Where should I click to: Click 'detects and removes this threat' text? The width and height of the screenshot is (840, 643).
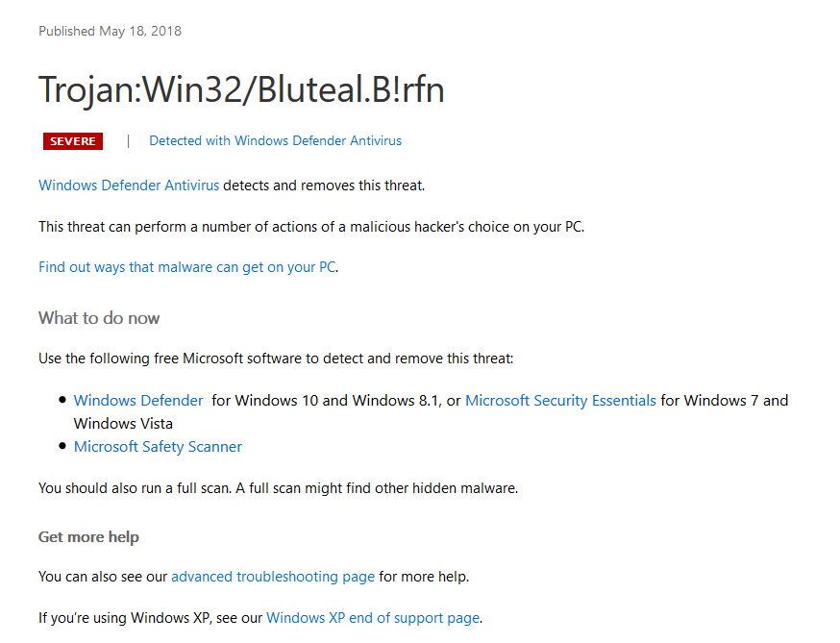tap(324, 185)
